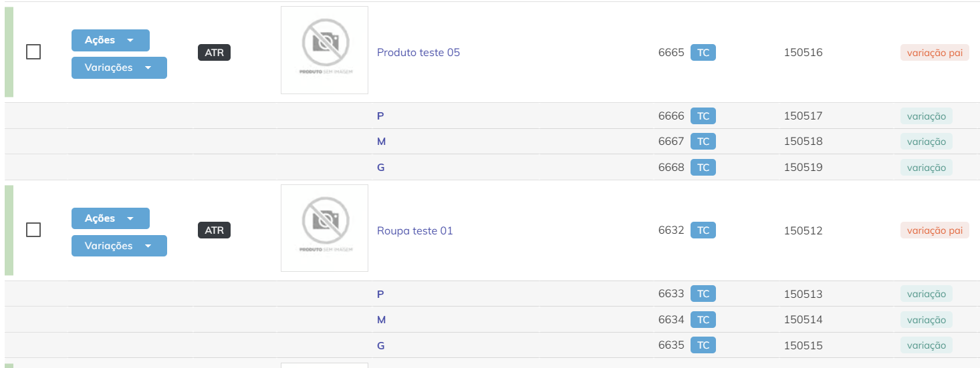The height and width of the screenshot is (368, 980).
Task: Click ATR badge for Roupa teste 01
Action: [214, 230]
